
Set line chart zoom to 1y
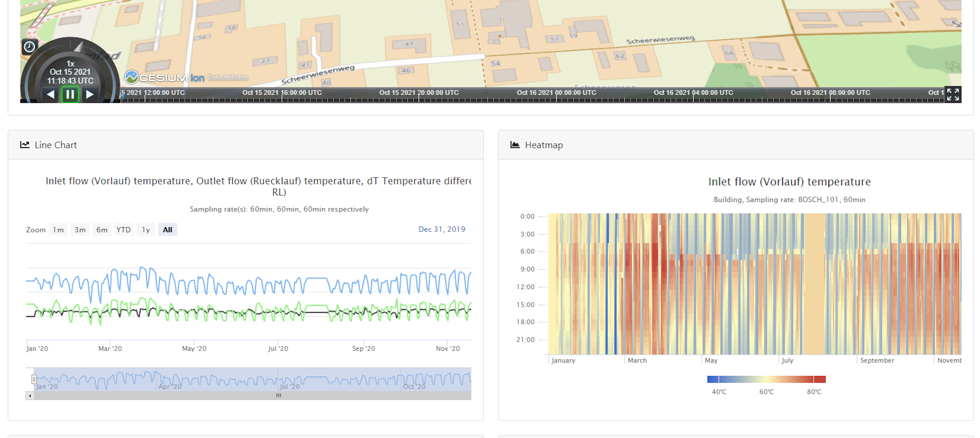(x=146, y=230)
